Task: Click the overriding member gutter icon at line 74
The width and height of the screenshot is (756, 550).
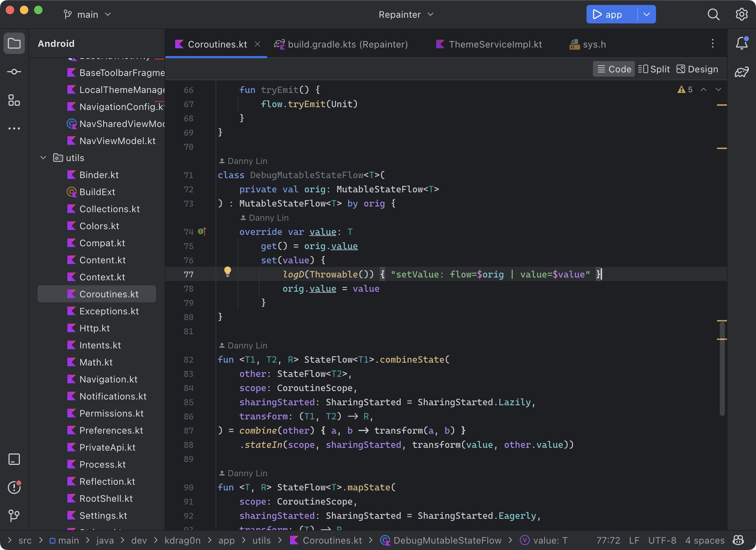Action: (201, 231)
